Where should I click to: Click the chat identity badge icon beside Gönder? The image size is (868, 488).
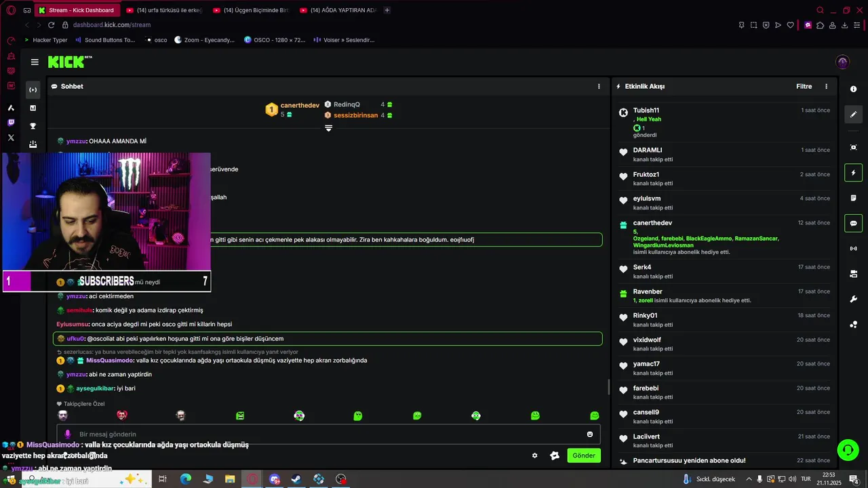coord(555,455)
